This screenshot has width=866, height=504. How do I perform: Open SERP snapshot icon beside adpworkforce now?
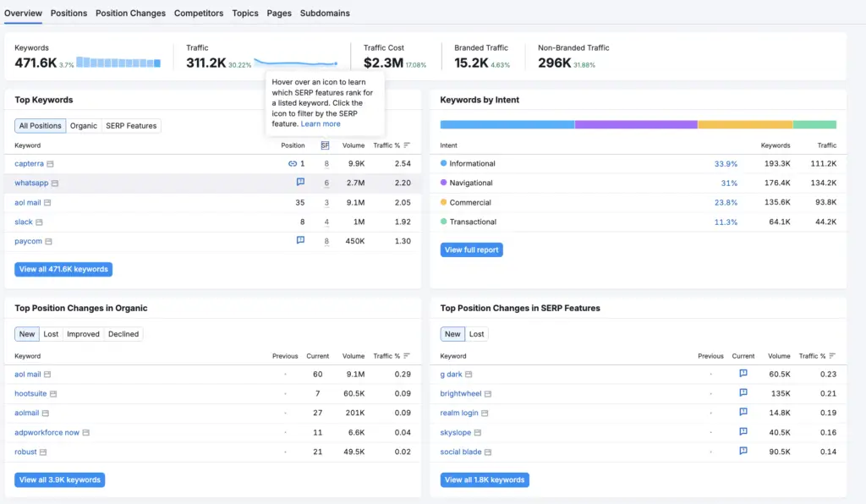tap(86, 433)
